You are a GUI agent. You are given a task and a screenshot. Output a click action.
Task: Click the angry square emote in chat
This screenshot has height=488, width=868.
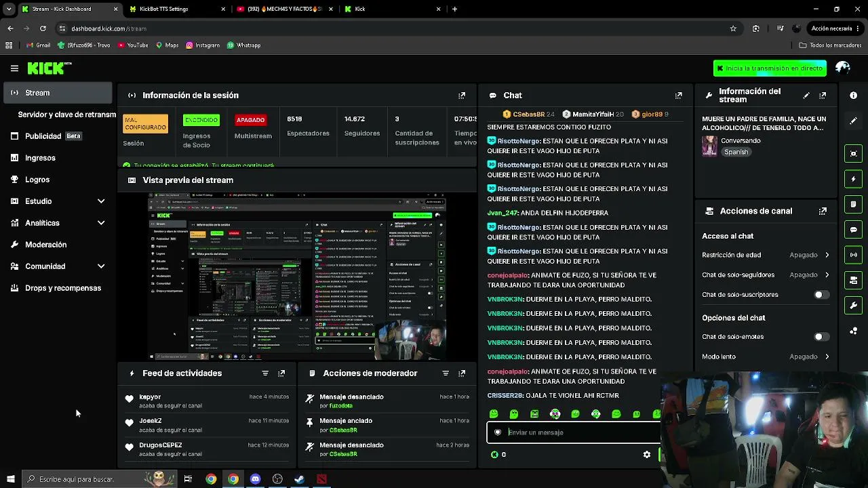tap(534, 414)
